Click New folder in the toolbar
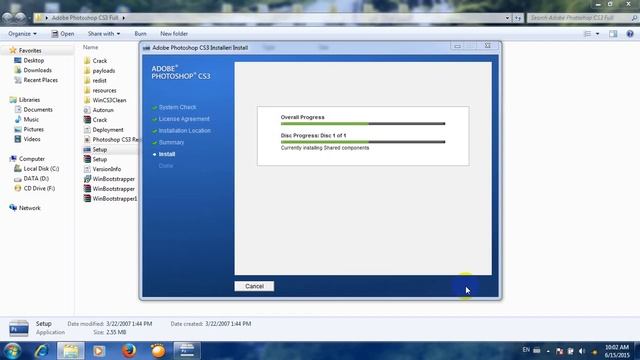The width and height of the screenshot is (640, 360). click(174, 34)
